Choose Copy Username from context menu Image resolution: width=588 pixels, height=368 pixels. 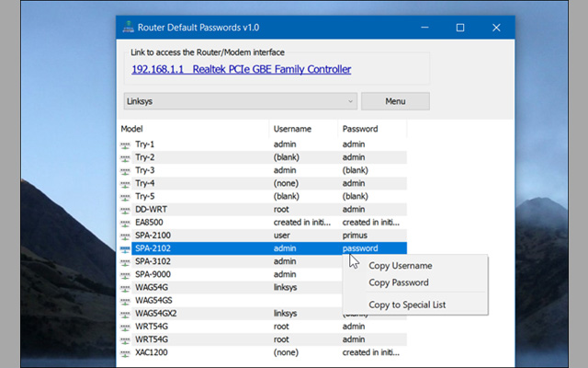(400, 266)
